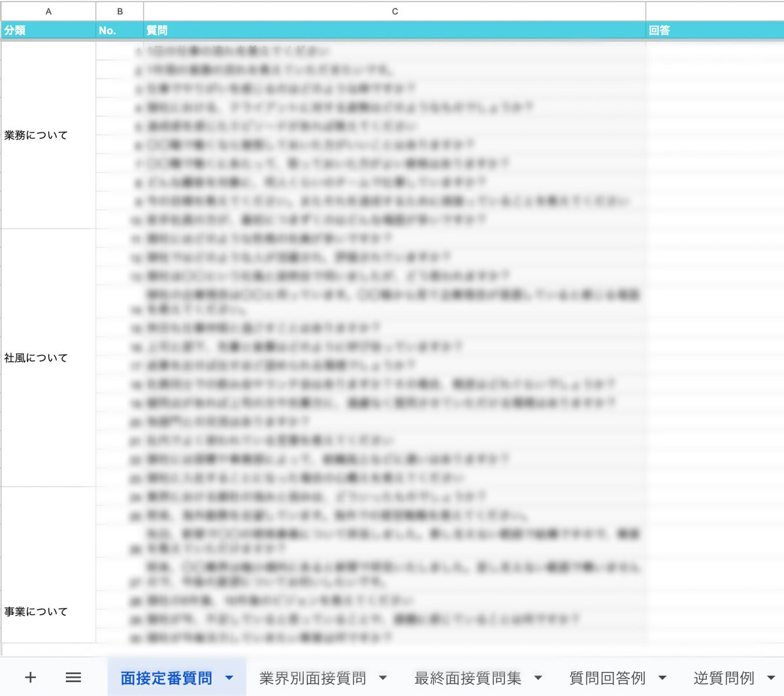Open the 逆質問例 tab dropdown arrow
The image size is (784, 696).
[769, 678]
